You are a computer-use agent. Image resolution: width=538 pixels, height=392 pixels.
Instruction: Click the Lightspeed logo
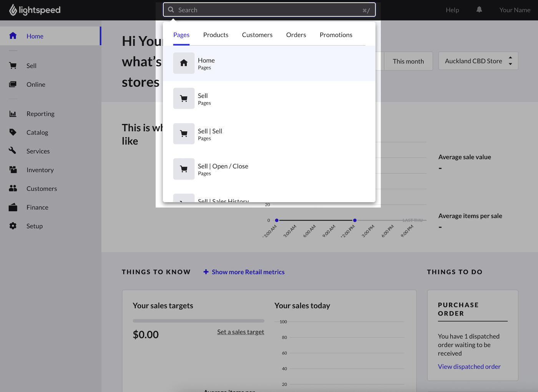pyautogui.click(x=35, y=10)
